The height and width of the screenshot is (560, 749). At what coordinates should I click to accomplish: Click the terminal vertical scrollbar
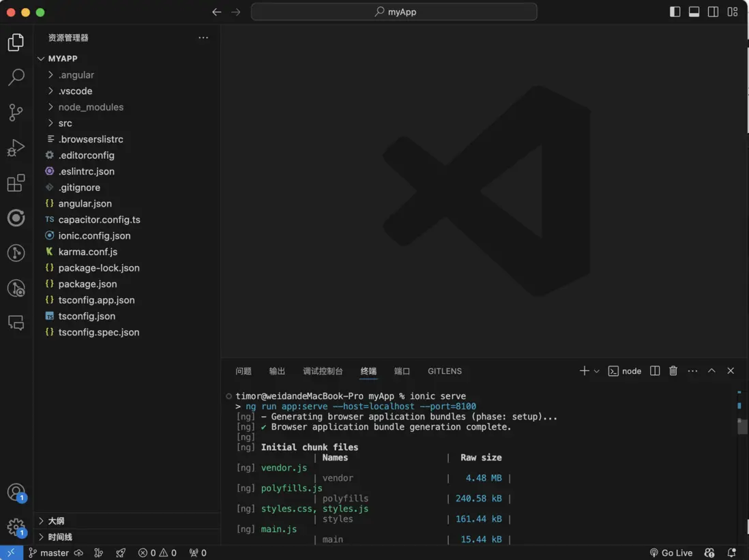742,427
